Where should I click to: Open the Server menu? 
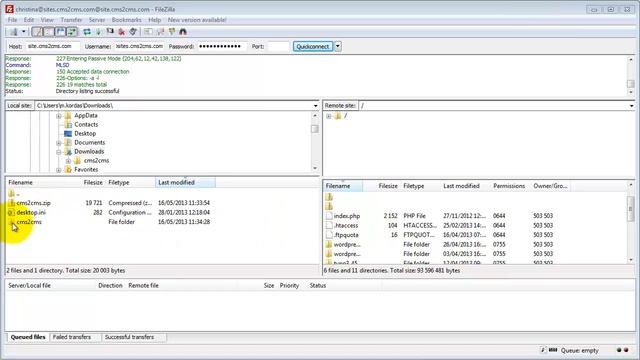point(97,20)
